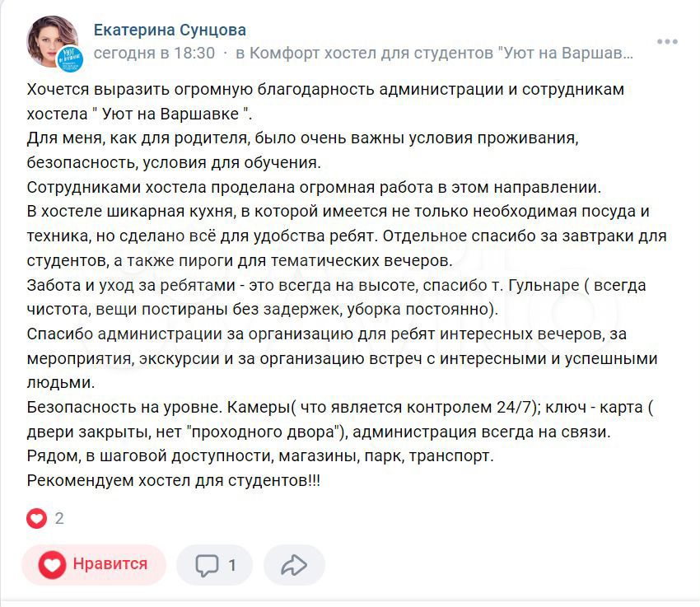This screenshot has height=607, width=700.
Task: Open the Комфорт хостел для студентов group link
Action: point(434,53)
